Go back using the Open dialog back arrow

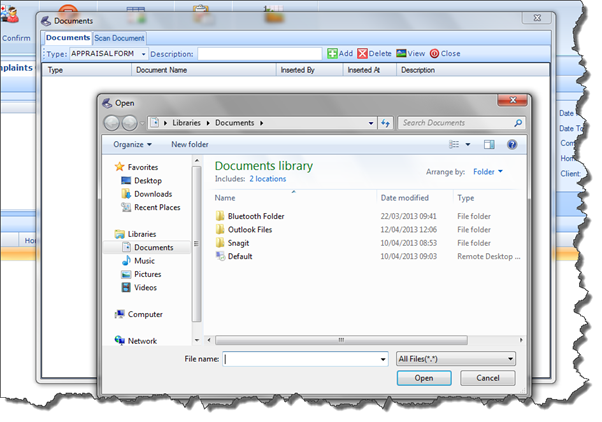click(112, 123)
